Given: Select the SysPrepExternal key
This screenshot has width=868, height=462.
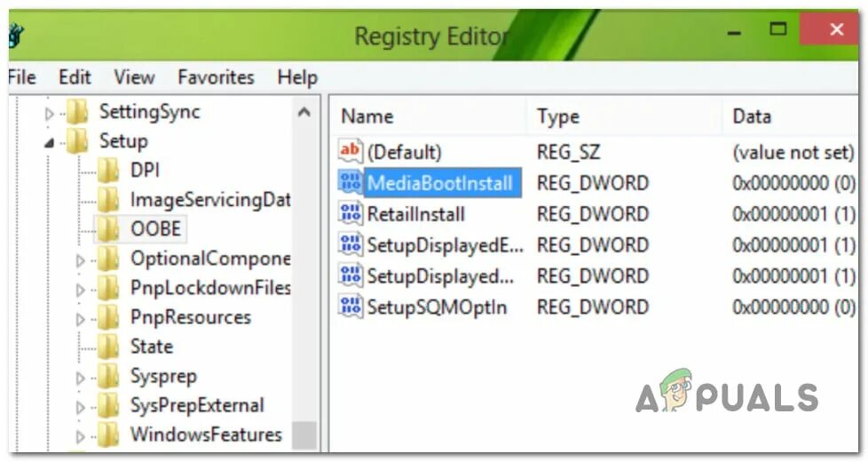Looking at the screenshot, I should [x=197, y=405].
